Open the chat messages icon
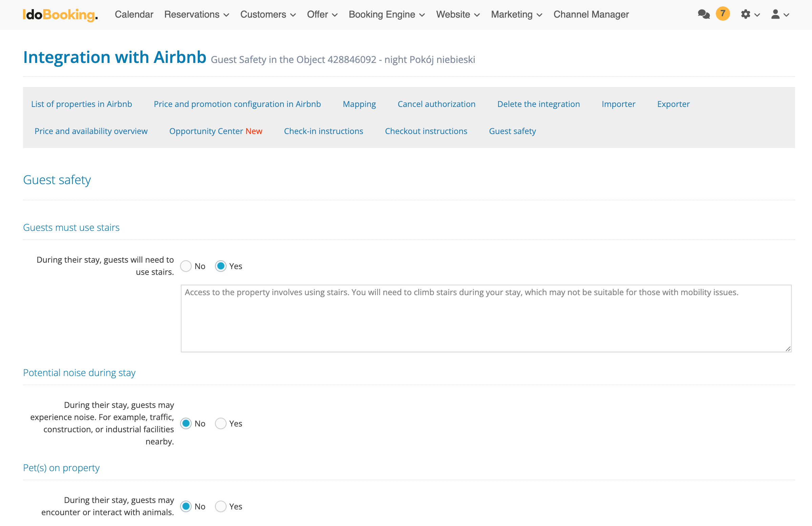Viewport: 812px width, 526px height. 704,14
